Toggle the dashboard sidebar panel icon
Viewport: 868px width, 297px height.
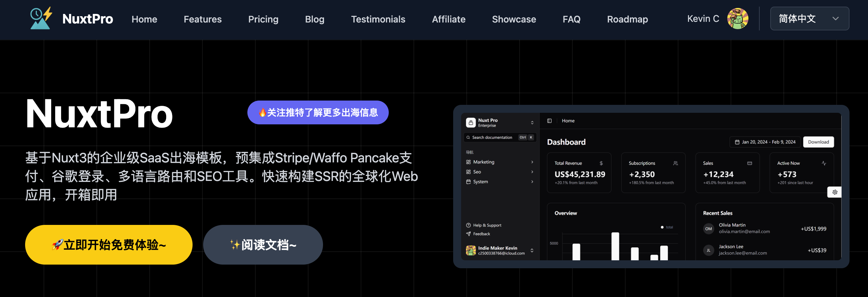click(549, 121)
